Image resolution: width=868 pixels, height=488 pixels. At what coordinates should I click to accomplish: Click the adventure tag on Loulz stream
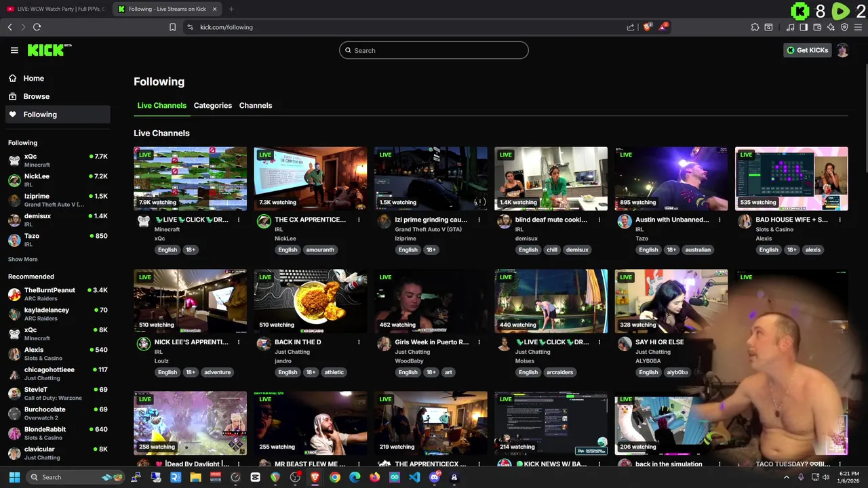218,372
